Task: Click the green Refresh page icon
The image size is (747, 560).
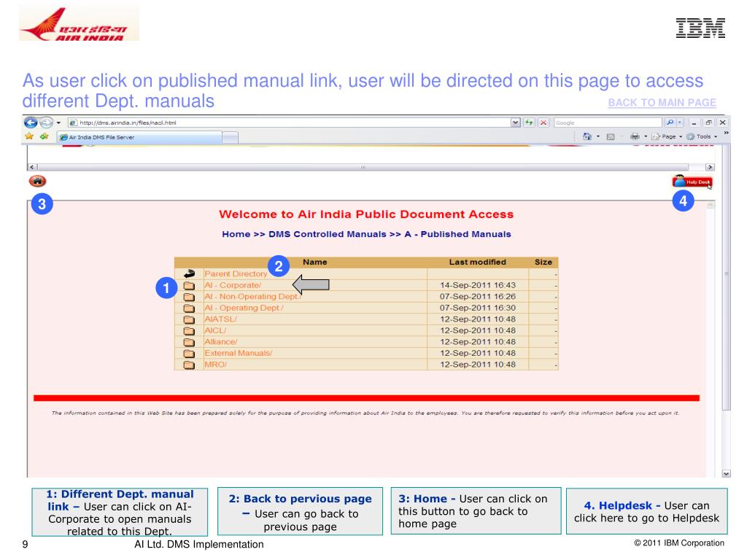Action: (530, 122)
